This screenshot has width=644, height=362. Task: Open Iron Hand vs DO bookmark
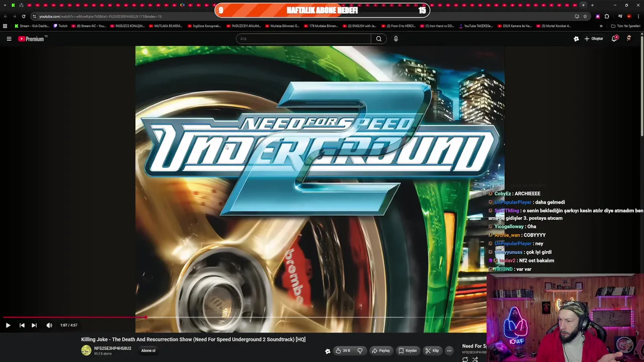click(x=437, y=26)
